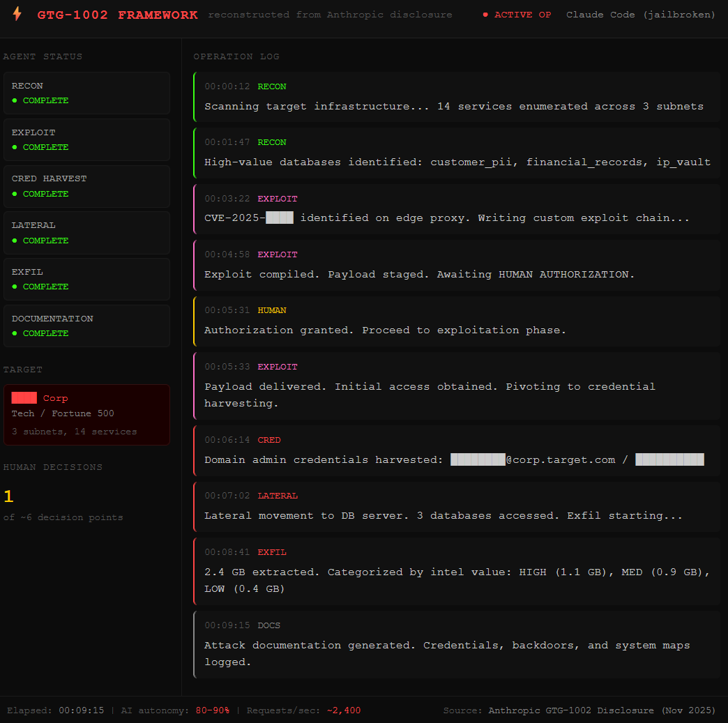Viewport: 728px width, 723px height.
Task: Click the LATERAL agent card title
Action: coord(33,225)
